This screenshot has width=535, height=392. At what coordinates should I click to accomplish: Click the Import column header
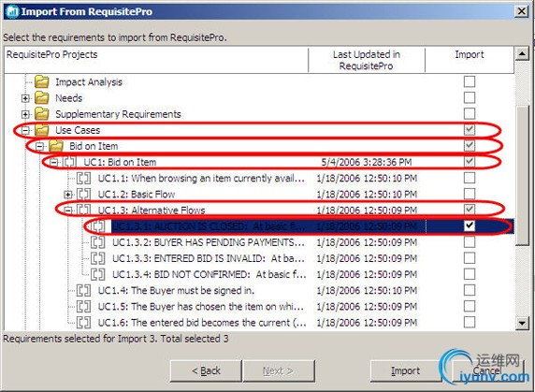(470, 60)
